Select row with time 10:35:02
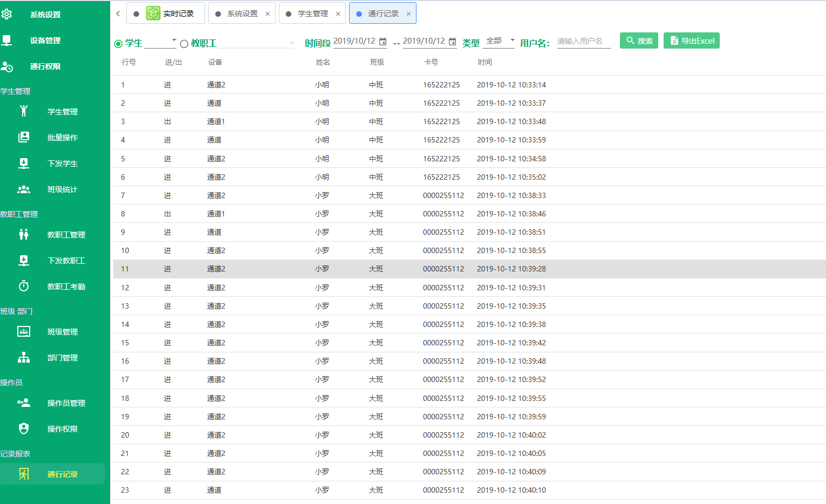Viewport: 826px width, 504px height. [x=469, y=177]
